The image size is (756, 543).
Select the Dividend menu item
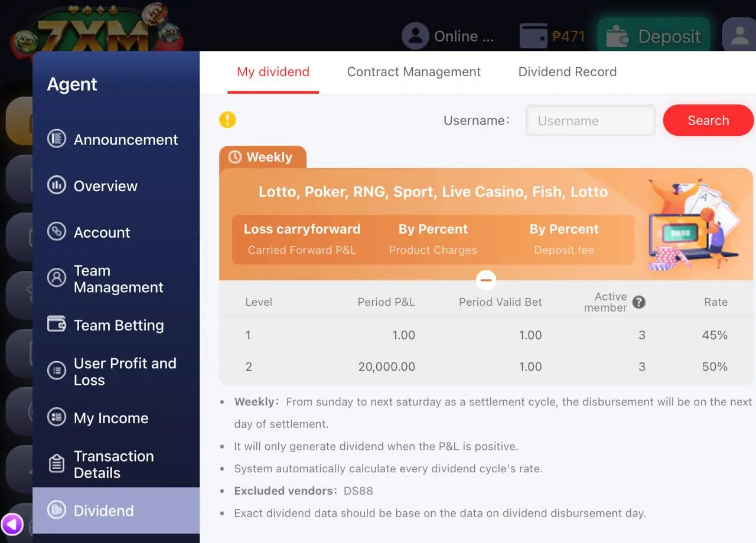click(x=116, y=511)
